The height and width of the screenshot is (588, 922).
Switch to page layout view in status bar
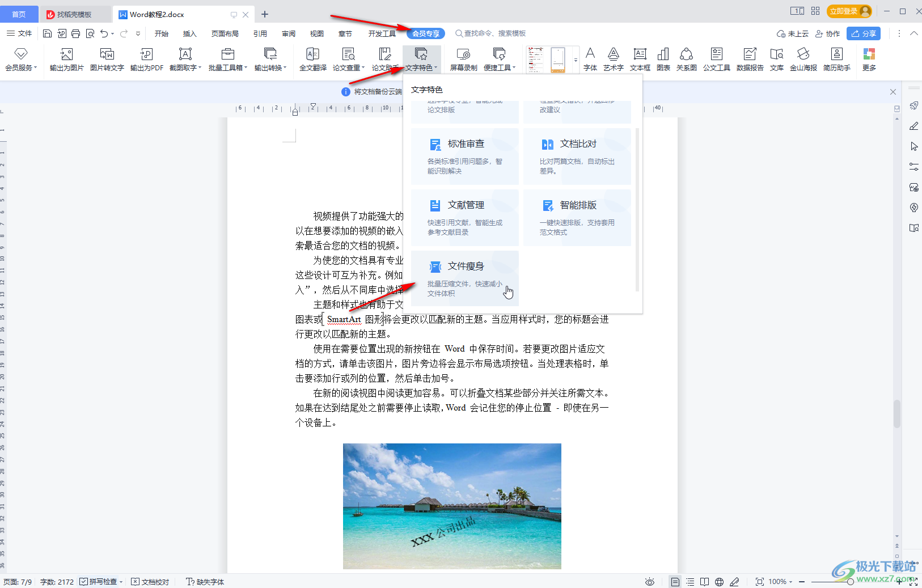click(x=675, y=582)
